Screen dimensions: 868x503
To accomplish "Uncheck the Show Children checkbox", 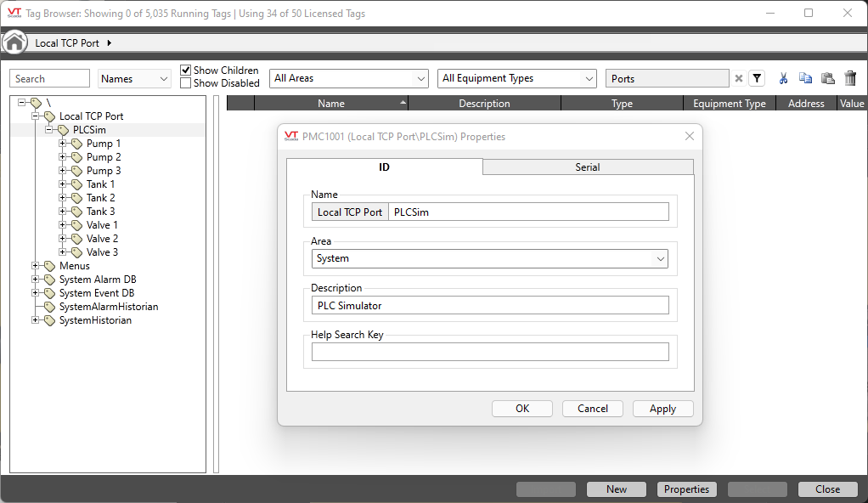I will tap(186, 71).
